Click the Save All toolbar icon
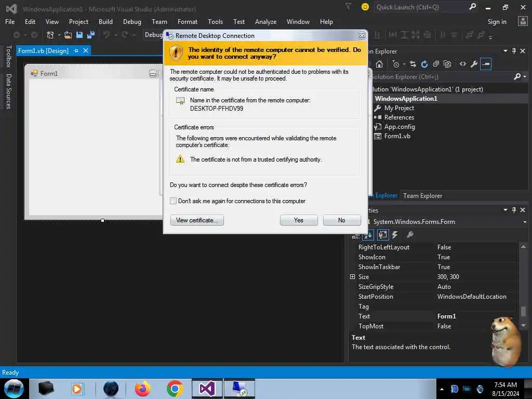The height and width of the screenshot is (399, 532). coord(91,35)
